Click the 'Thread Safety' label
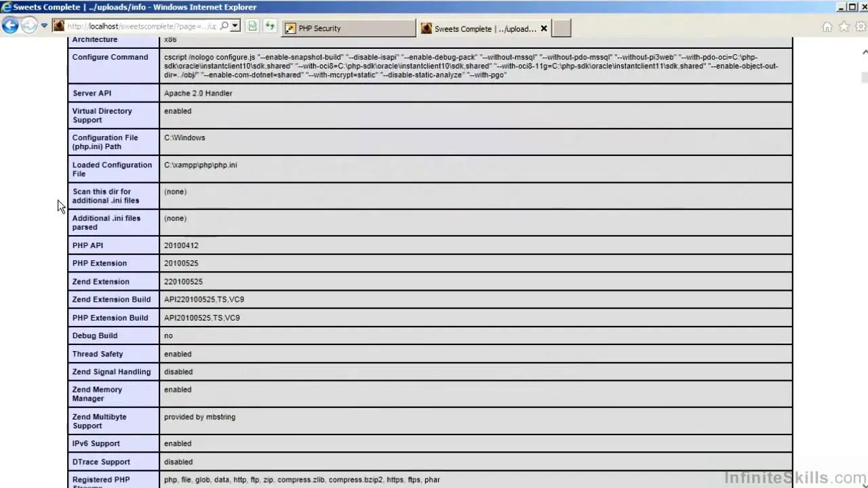 [x=98, y=354]
